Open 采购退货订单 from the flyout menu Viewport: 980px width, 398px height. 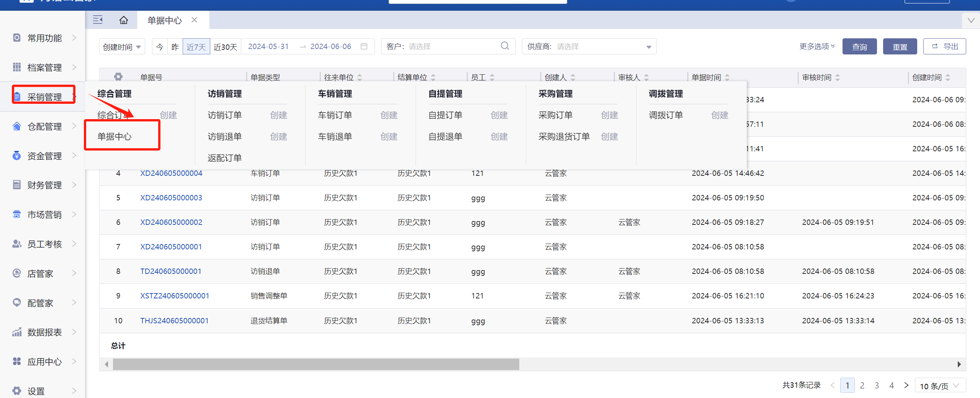(564, 136)
